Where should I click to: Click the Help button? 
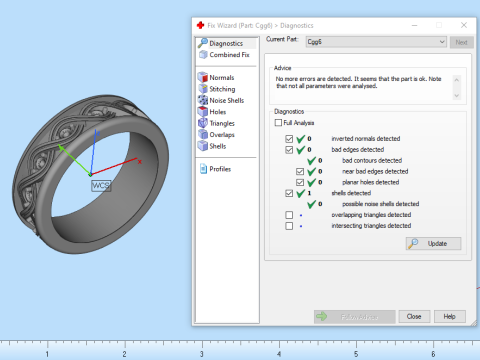[x=449, y=316]
